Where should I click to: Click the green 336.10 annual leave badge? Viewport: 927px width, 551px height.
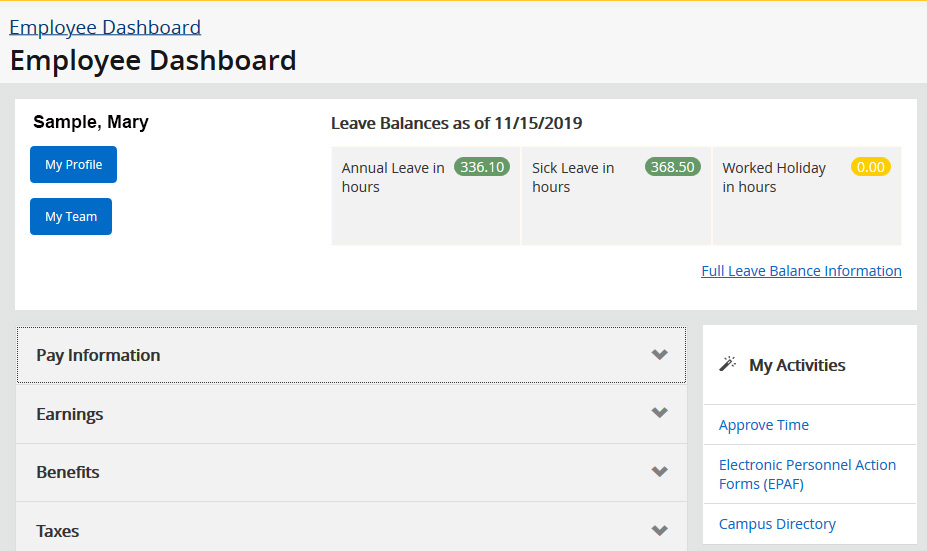click(x=482, y=167)
